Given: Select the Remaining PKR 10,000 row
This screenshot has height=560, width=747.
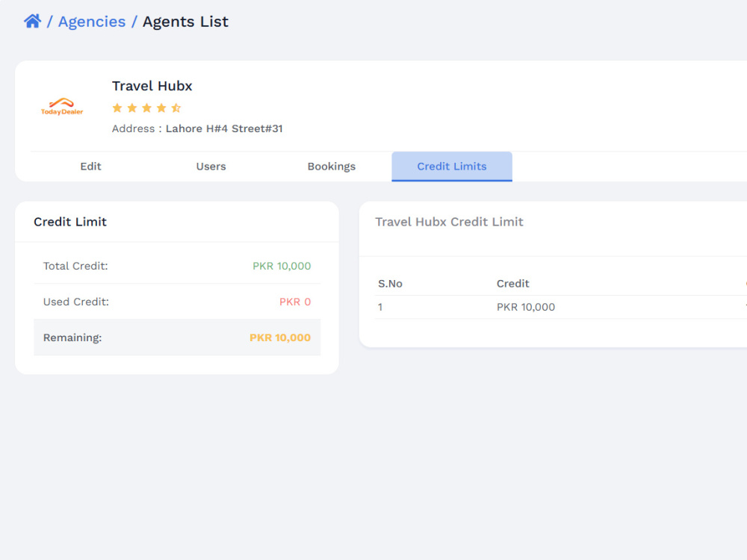Looking at the screenshot, I should (x=177, y=337).
